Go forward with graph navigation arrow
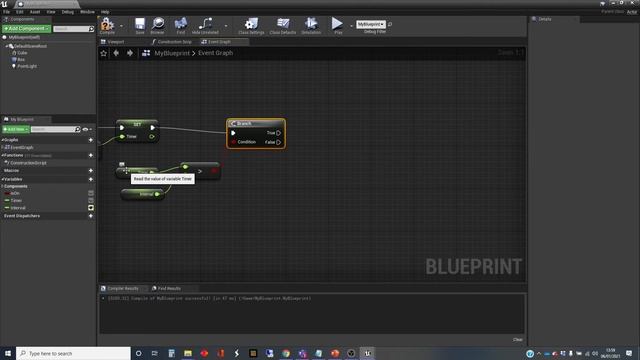Screen dimensions: 640x360 pyautogui.click(x=130, y=53)
